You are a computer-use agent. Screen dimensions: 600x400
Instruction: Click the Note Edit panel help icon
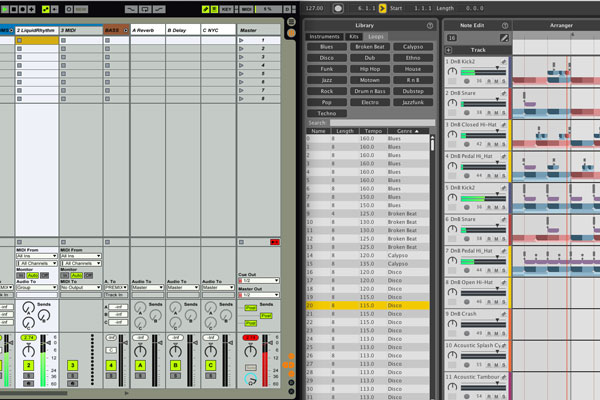point(505,25)
